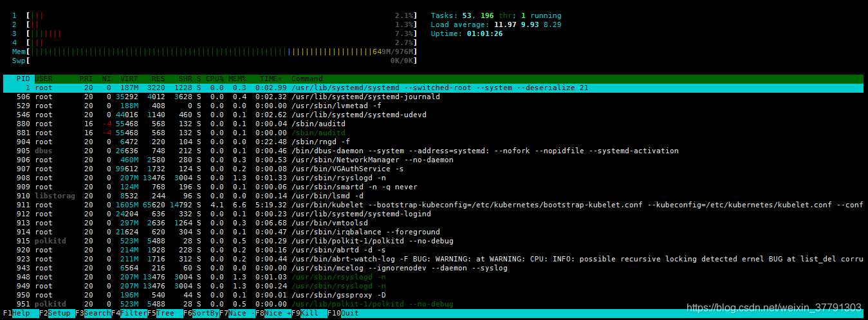Click F10 Quit to exit htop
Viewport: 868px width, 320px height.
click(343, 313)
